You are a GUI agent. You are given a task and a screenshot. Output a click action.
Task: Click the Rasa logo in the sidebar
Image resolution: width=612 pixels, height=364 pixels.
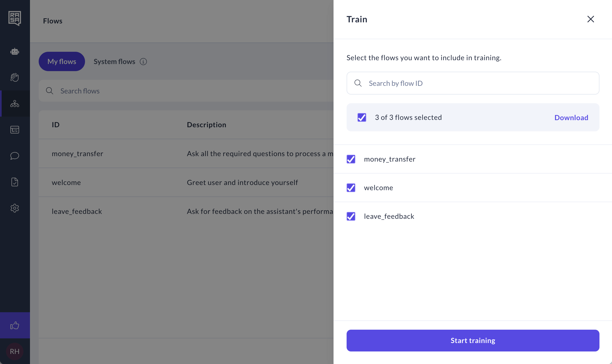coord(15,18)
